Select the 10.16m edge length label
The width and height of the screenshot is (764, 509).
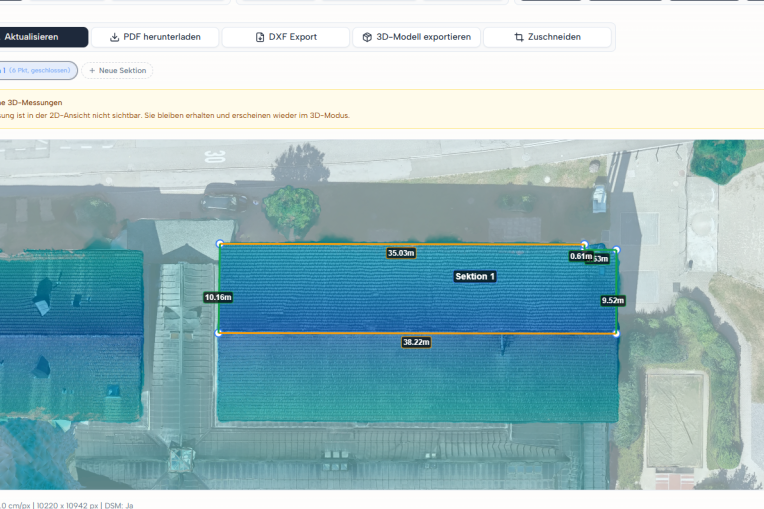pos(218,297)
